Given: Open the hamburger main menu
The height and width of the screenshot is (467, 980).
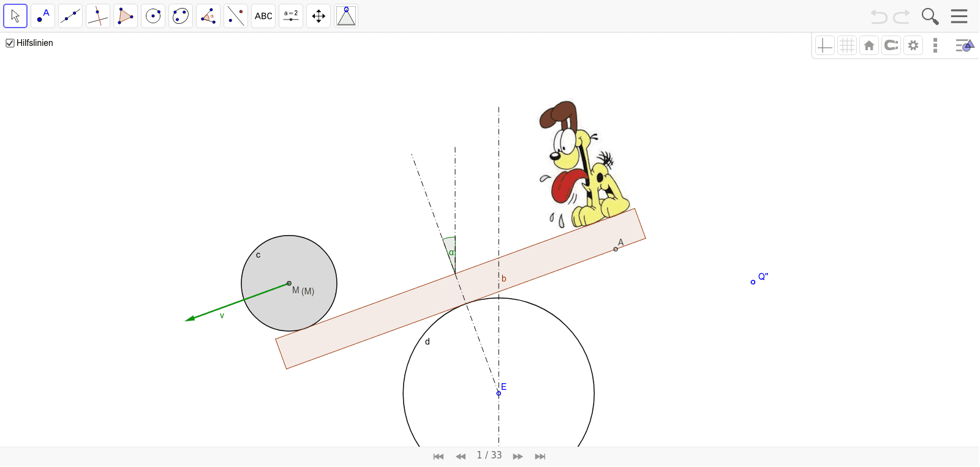Looking at the screenshot, I should [959, 16].
